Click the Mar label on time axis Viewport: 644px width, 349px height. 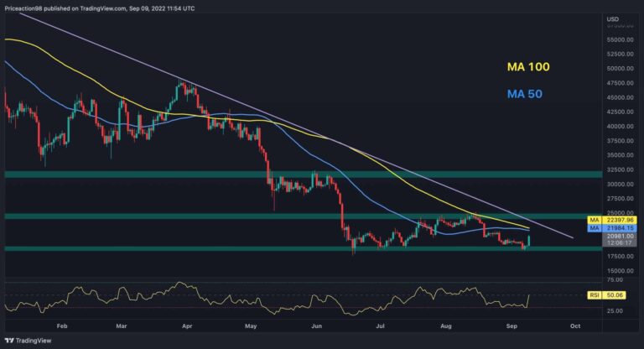coord(122,326)
